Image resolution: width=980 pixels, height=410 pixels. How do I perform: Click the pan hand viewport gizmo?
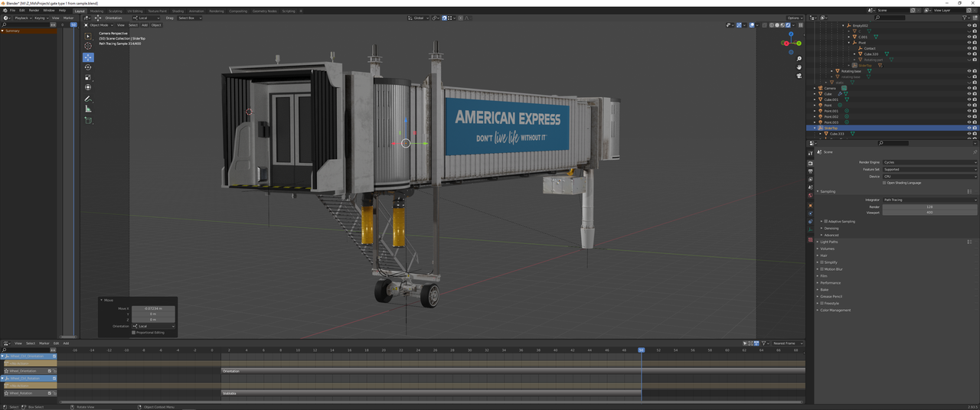pyautogui.click(x=799, y=67)
